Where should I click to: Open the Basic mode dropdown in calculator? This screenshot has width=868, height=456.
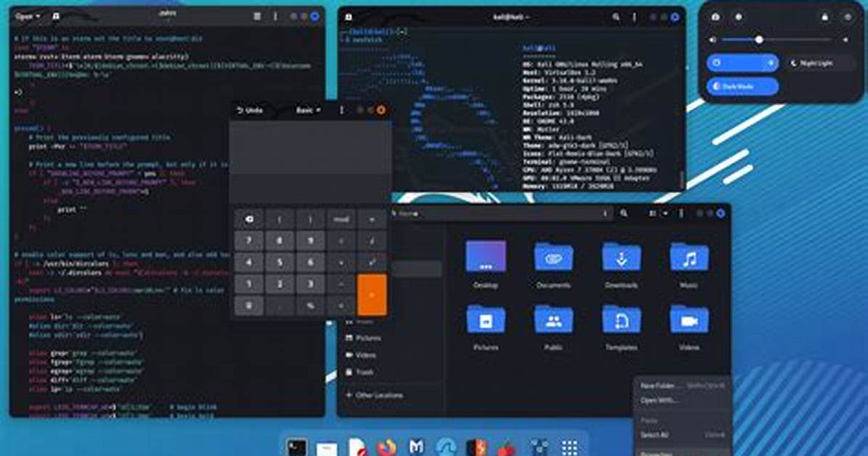[308, 110]
